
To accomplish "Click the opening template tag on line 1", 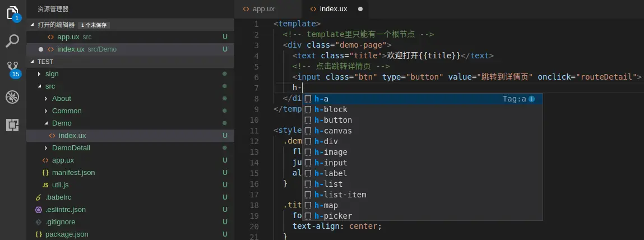I will coord(297,24).
